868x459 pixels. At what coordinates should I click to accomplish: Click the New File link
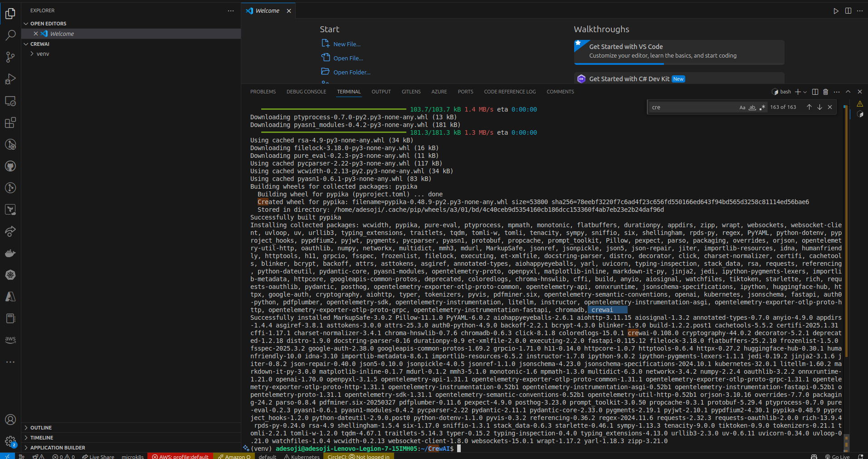(x=347, y=44)
